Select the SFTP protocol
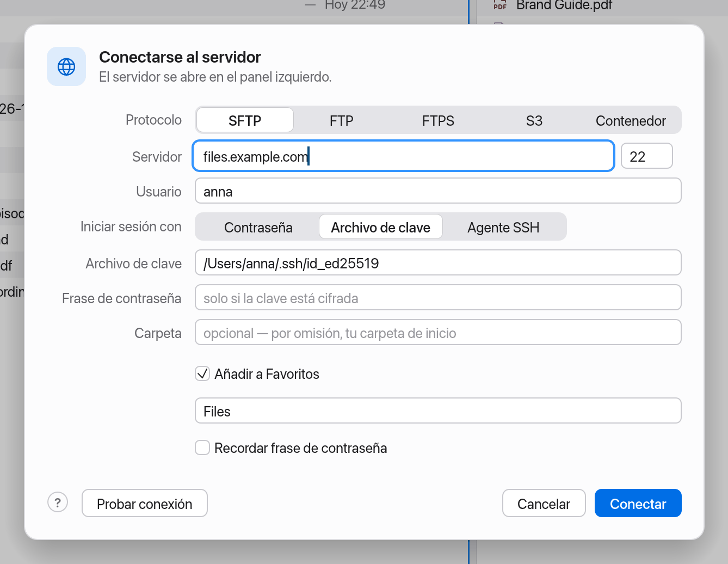 pyautogui.click(x=245, y=120)
